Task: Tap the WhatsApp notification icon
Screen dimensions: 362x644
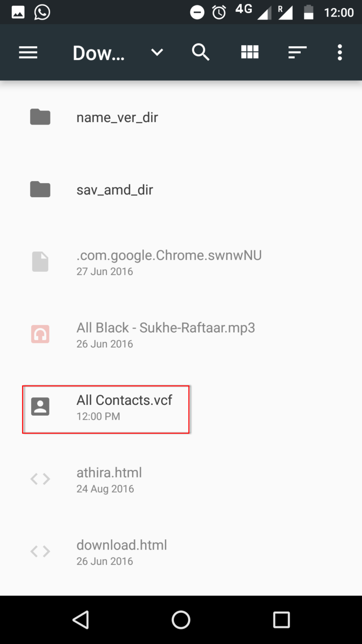Action: 42,12
